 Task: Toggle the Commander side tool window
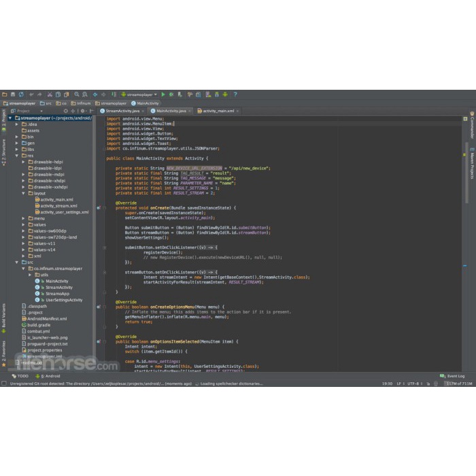point(472,125)
